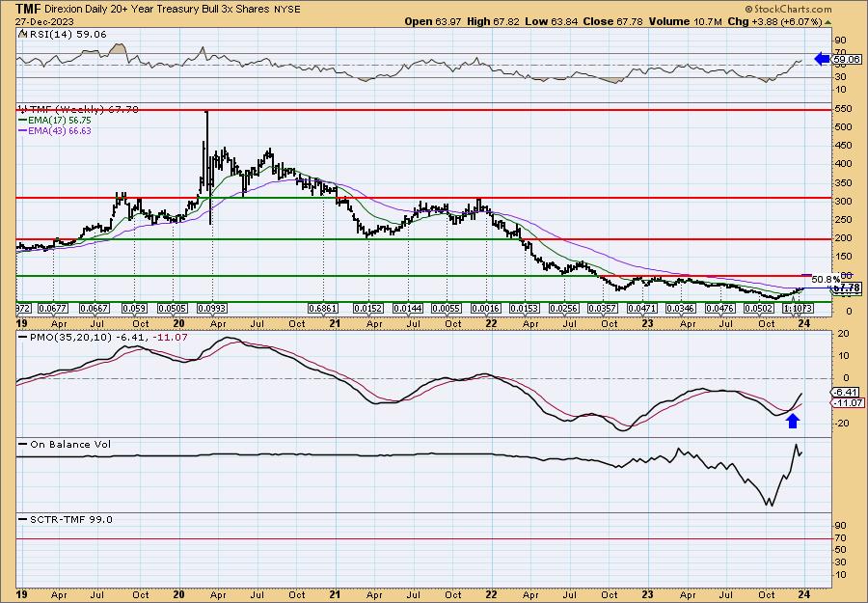Click the purple EMA(43) legend line swatch
Viewport: 868px width, 603px height.
pyautogui.click(x=23, y=130)
